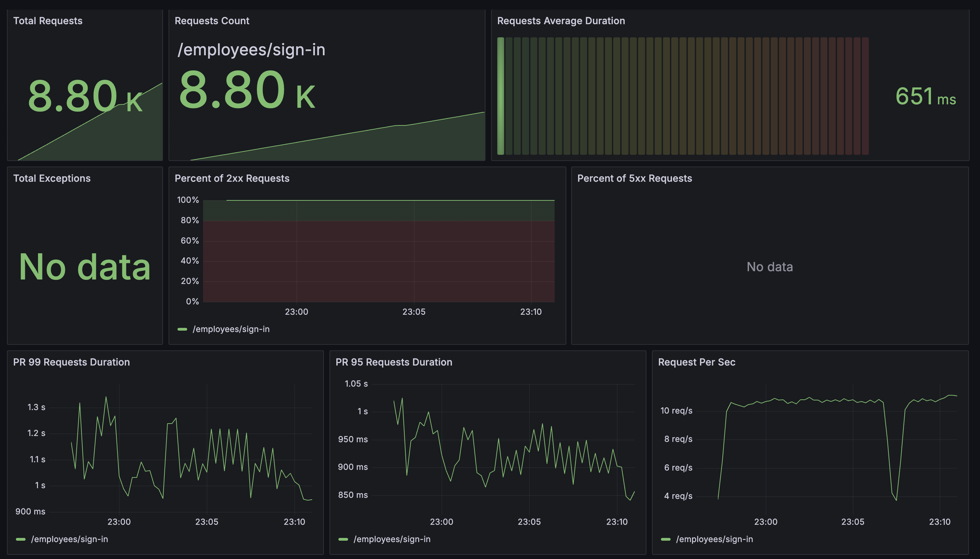Screen dimensions: 980x559
Task: Open Total Exceptions panel title menu
Action: click(52, 178)
